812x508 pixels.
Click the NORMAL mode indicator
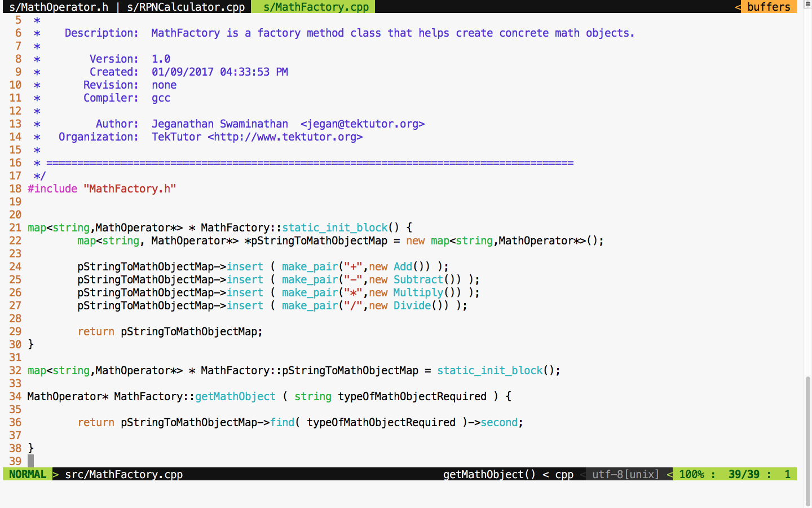point(28,474)
